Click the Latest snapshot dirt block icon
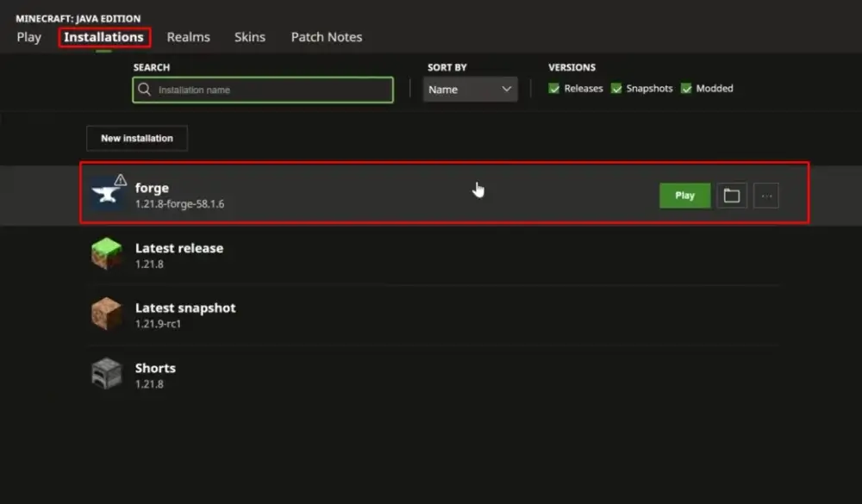862x504 pixels. coord(107,314)
